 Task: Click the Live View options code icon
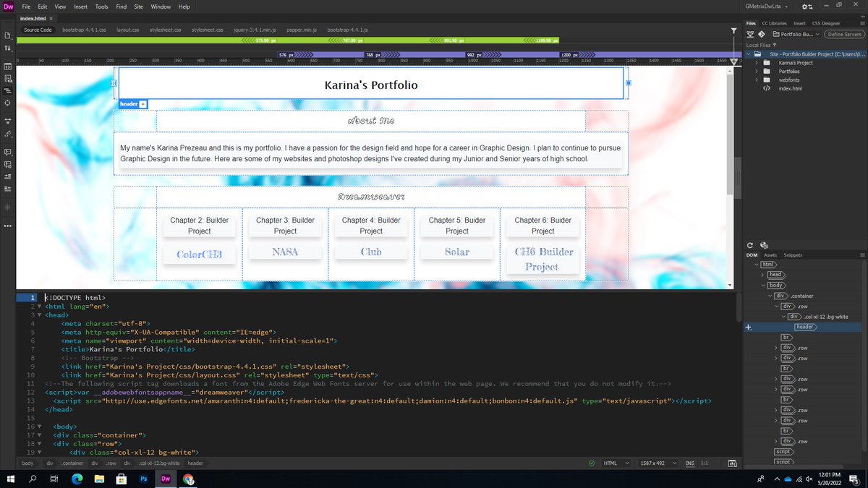click(x=7, y=66)
